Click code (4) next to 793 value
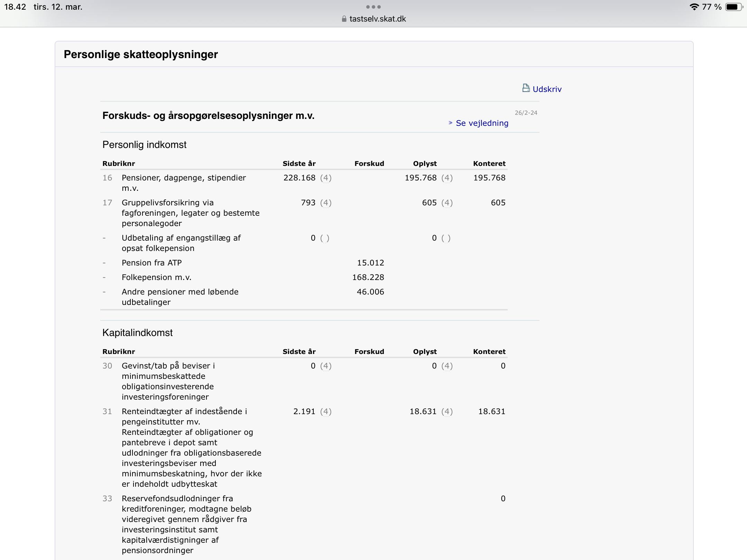This screenshot has width=747, height=560. (325, 203)
